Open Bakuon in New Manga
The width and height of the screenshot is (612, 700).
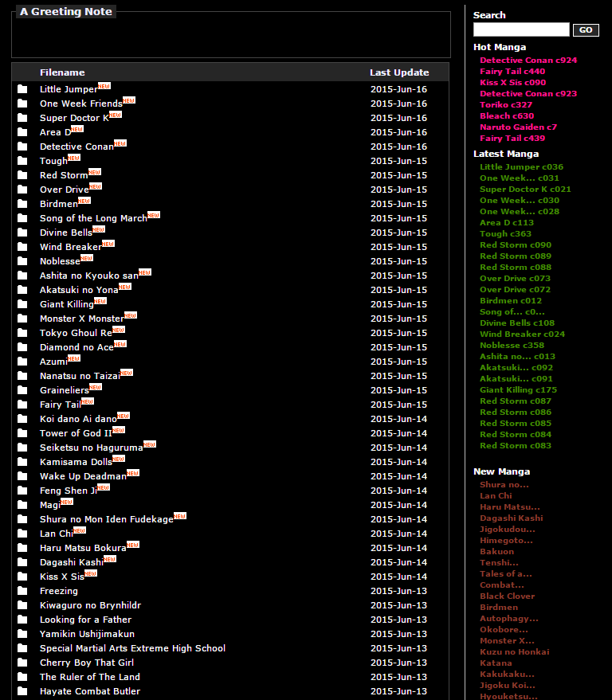click(x=496, y=551)
